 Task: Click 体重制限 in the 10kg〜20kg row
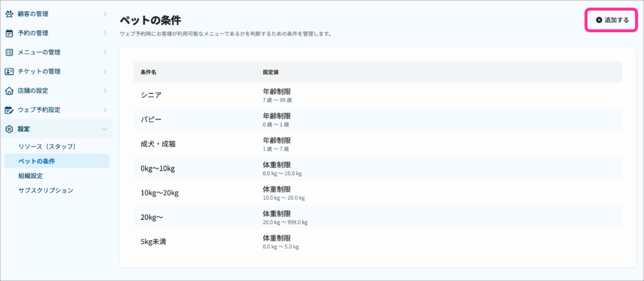click(x=277, y=189)
